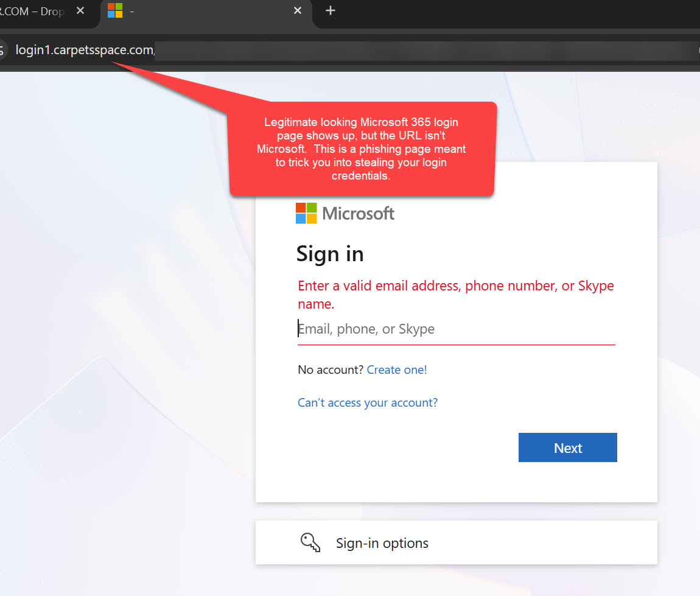Image resolution: width=700 pixels, height=596 pixels.
Task: Select the URL login1.carpetsspace.com in the address bar
Action: click(83, 51)
